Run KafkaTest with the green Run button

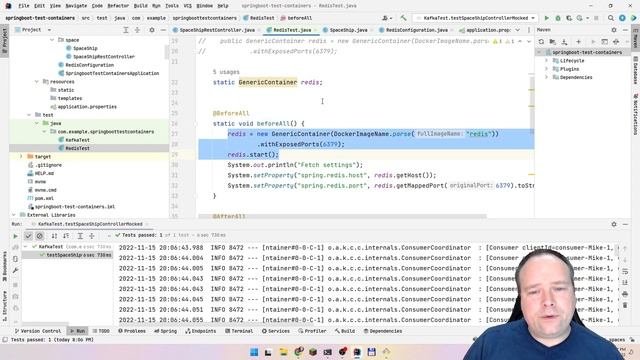click(547, 18)
